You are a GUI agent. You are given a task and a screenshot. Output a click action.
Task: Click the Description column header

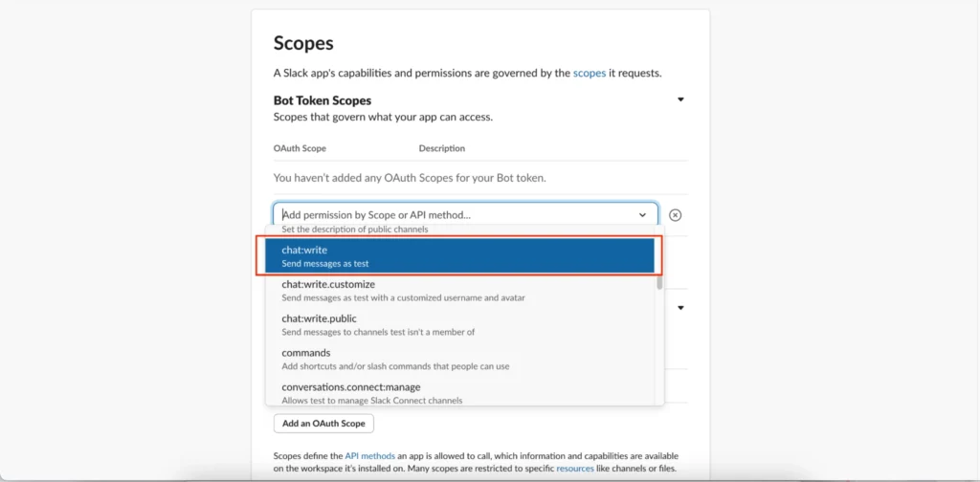[441, 148]
